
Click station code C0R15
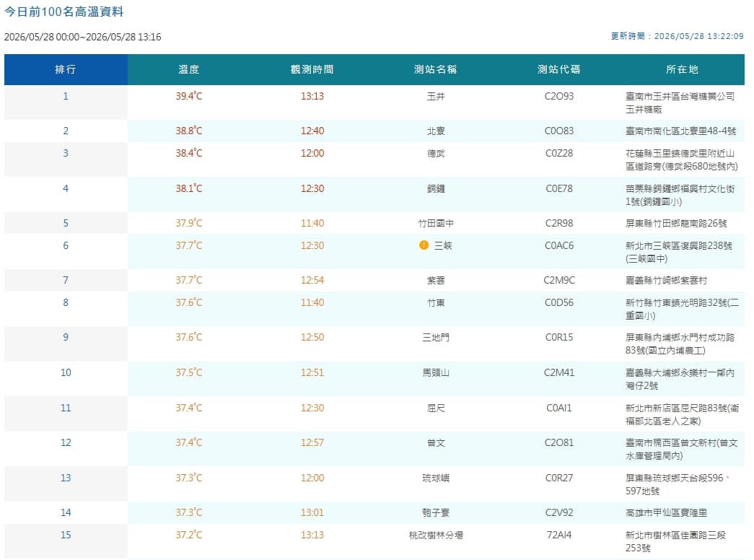pyautogui.click(x=558, y=337)
